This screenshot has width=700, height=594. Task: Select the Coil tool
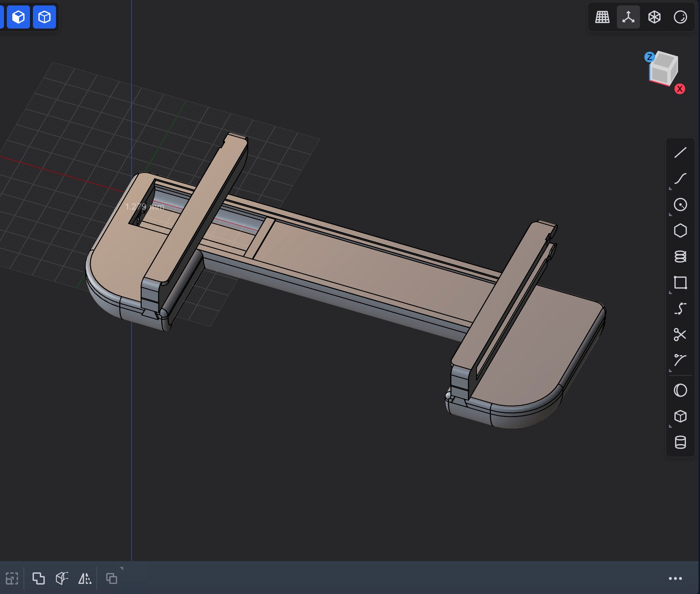(x=681, y=257)
